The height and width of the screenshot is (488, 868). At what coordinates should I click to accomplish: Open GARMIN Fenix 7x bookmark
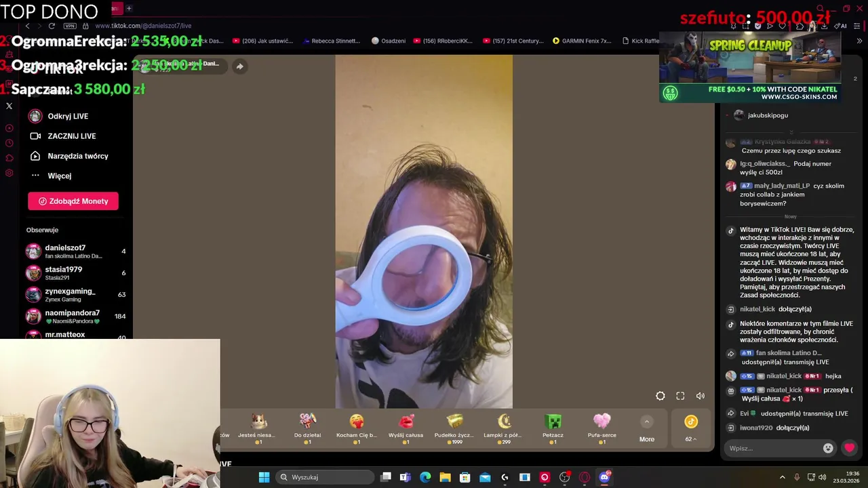582,41
